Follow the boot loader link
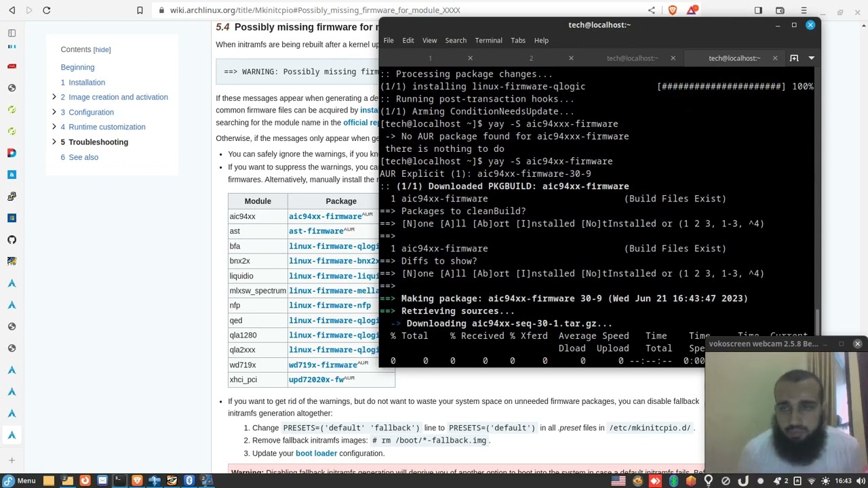This screenshot has height=488, width=868. pyautogui.click(x=316, y=453)
